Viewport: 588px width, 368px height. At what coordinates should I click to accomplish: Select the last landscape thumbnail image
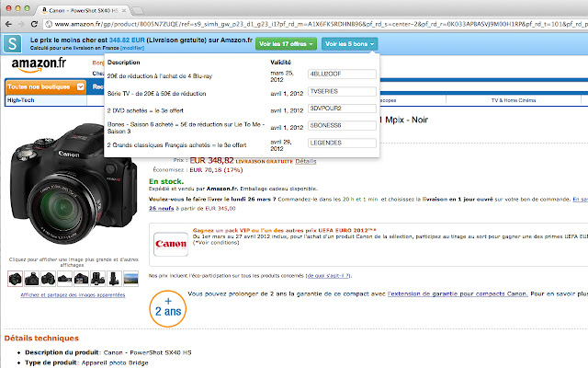(x=130, y=278)
